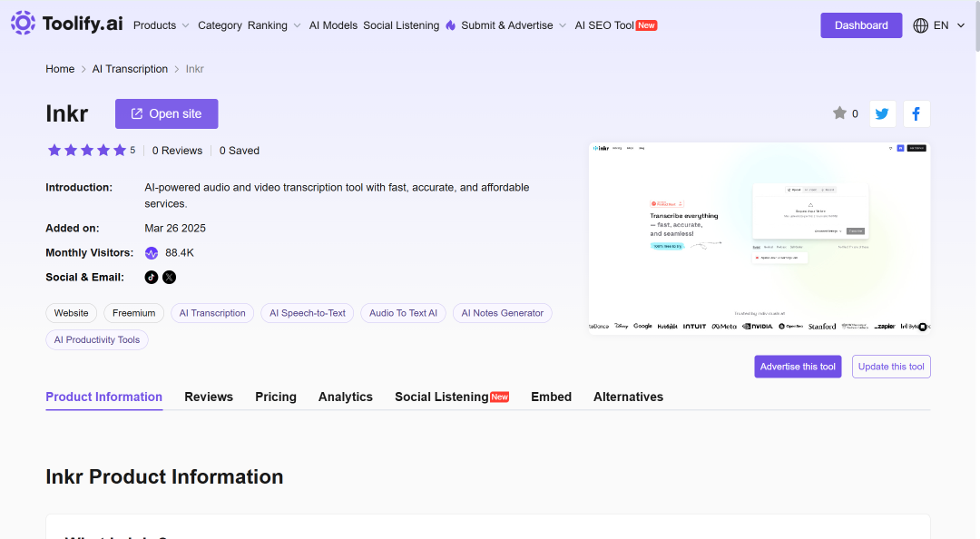This screenshot has width=980, height=539.
Task: Click the Mar 26 2025 date text
Action: coord(175,229)
